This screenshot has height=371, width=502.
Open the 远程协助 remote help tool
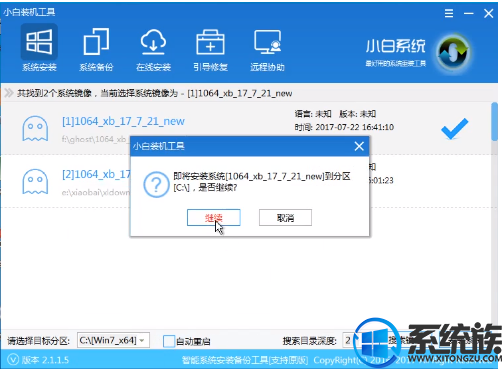point(267,49)
